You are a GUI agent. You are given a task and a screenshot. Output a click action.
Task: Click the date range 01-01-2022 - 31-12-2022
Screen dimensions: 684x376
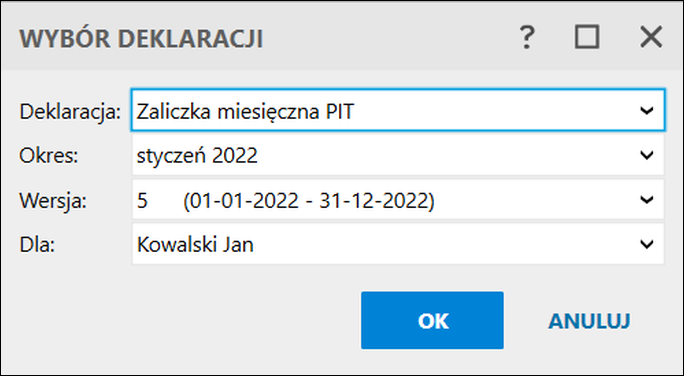(x=309, y=201)
